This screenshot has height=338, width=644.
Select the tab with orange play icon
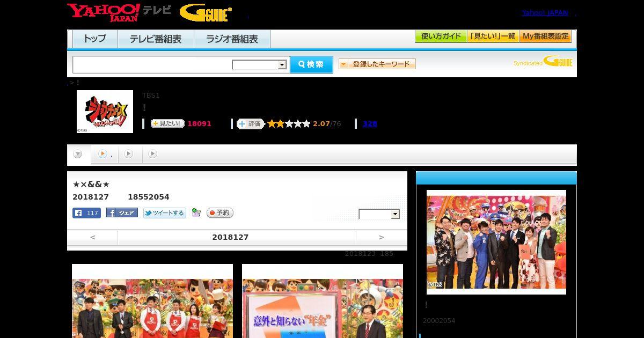point(104,155)
